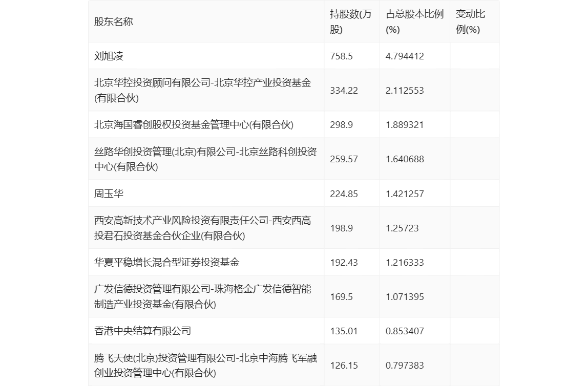Select the 169.5 shares value
Viewport: 588px width, 386px height.
coord(341,296)
